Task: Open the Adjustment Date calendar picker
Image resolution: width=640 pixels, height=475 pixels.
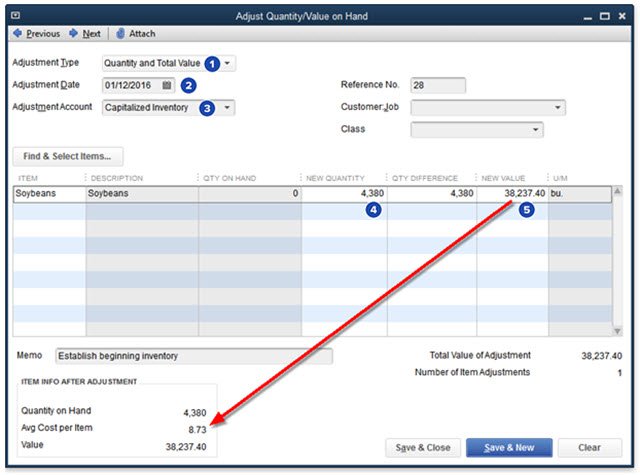Action: (x=167, y=85)
